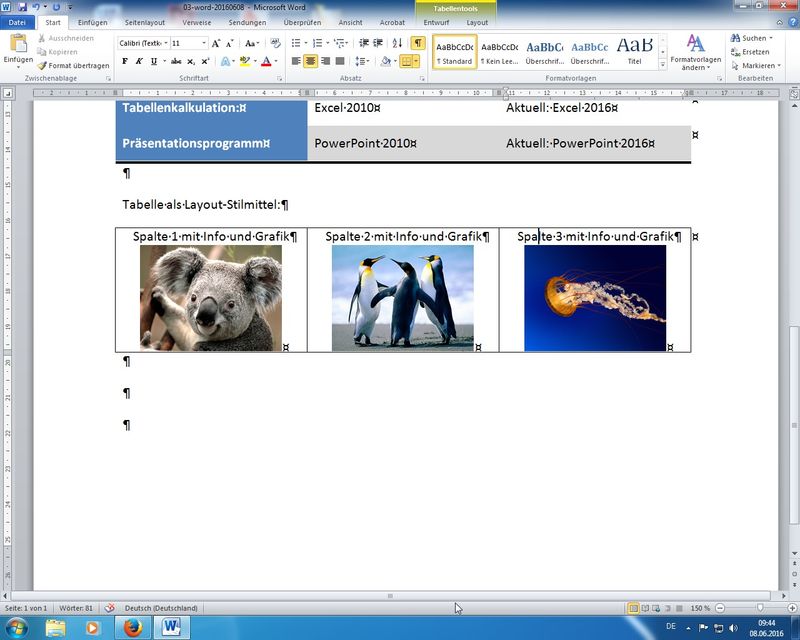
Task: Toggle italic formatting (K button)
Action: click(x=139, y=61)
